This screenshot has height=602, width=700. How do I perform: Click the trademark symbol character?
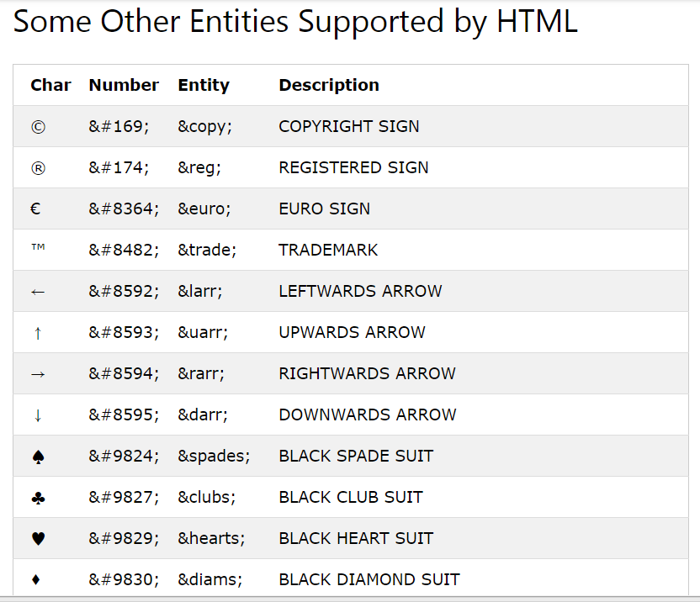click(x=38, y=249)
